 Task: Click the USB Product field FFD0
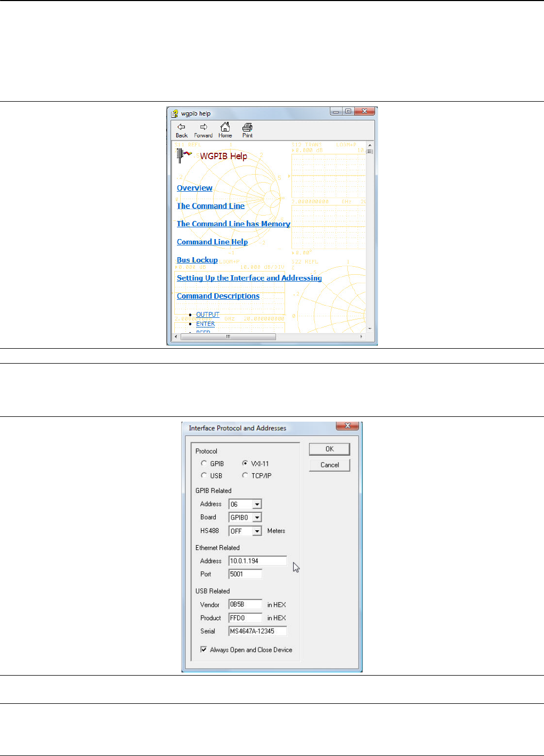tap(245, 618)
